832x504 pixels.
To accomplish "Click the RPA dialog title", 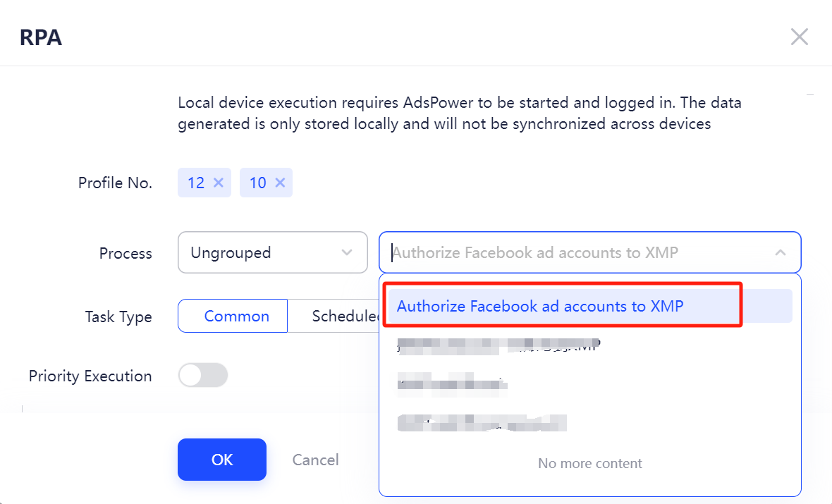I will [40, 36].
